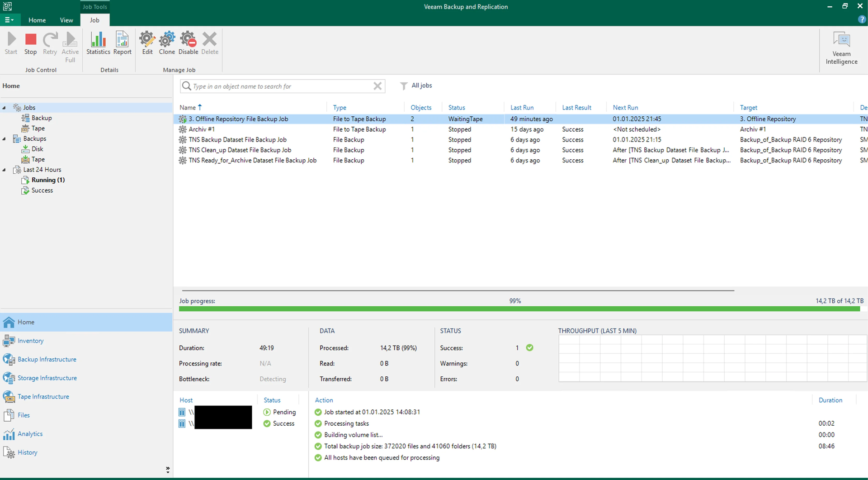Select 3. Offline Repository File Backup Job

point(520,119)
